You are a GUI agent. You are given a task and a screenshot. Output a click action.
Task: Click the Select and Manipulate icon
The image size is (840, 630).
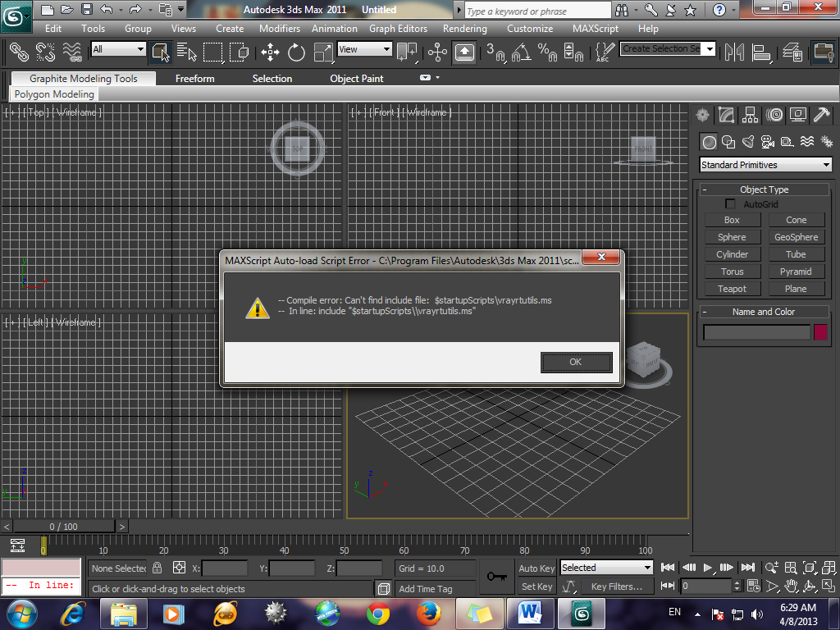pos(438,52)
